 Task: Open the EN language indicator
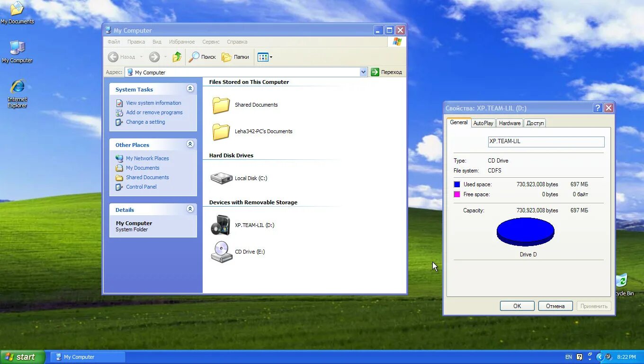point(568,357)
